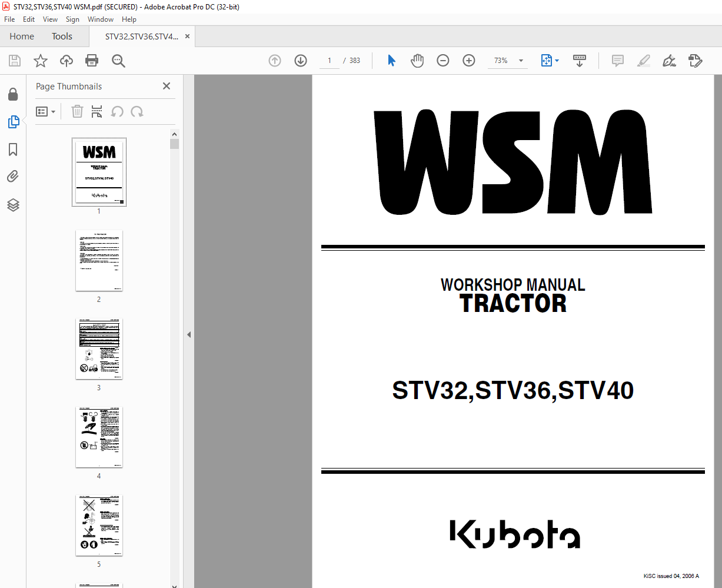Image resolution: width=722 pixels, height=588 pixels.
Task: Click the 'TRACTOR' heading text
Action: click(513, 304)
